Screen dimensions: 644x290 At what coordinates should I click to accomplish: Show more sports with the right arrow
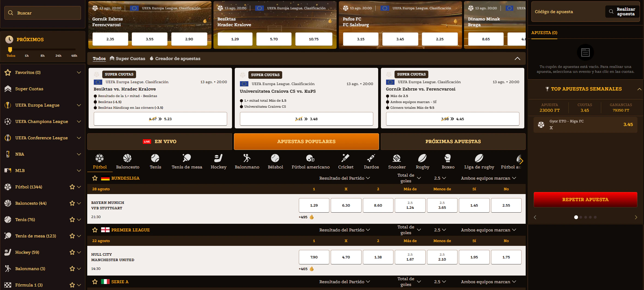click(521, 161)
